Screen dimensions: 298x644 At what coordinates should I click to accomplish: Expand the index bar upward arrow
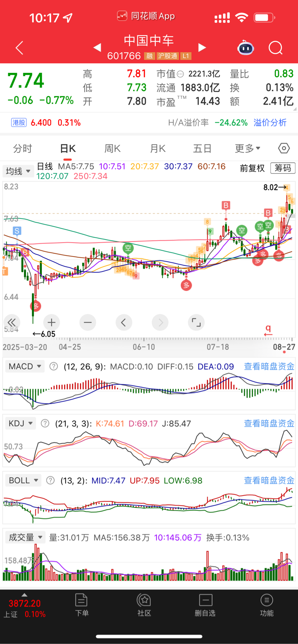24,594
